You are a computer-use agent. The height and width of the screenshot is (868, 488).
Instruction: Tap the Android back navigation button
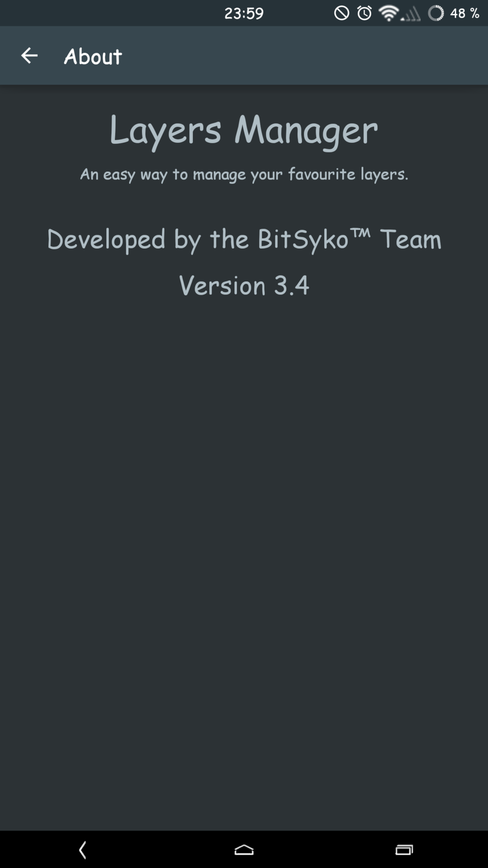[x=82, y=850]
